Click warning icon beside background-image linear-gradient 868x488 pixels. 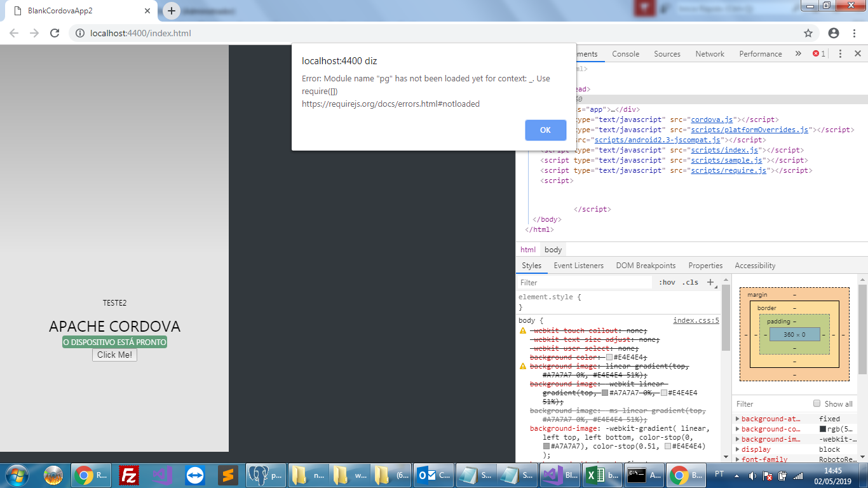[523, 366]
